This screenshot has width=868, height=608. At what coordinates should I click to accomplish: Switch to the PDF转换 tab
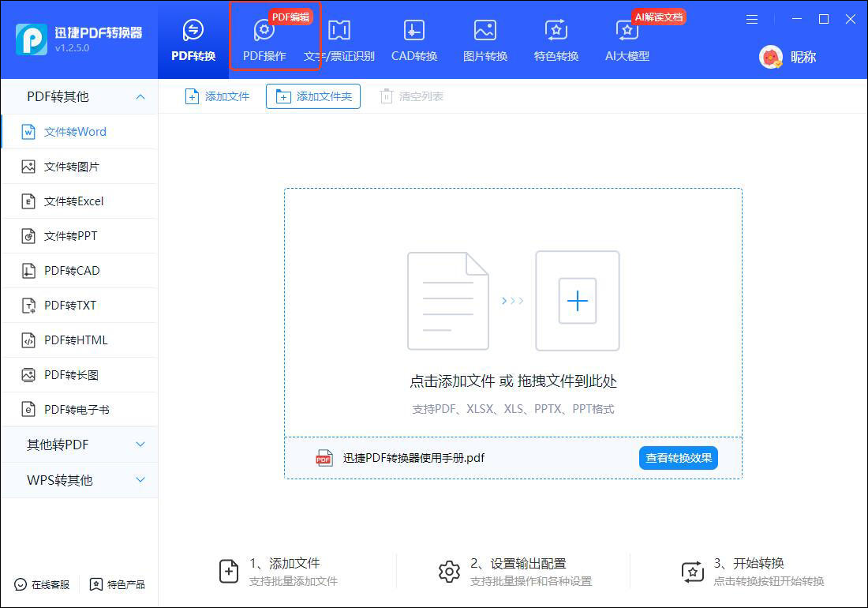click(193, 39)
